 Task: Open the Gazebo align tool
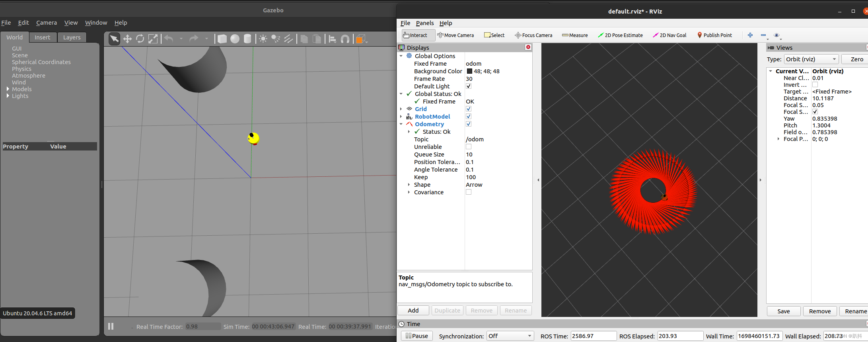[x=333, y=39]
